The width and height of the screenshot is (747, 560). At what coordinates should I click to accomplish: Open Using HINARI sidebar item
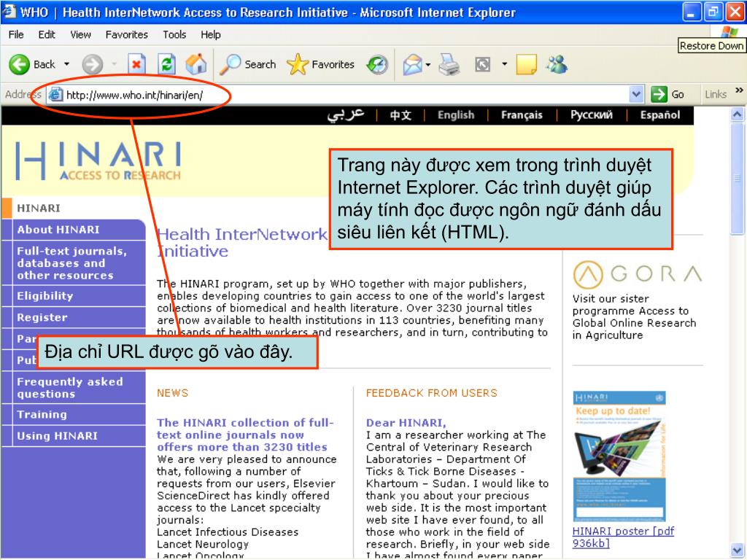point(74,436)
